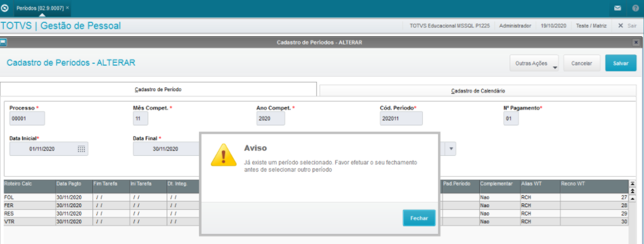644x244 pixels.
Task: Open the calendar picker for Data Inicial
Action: tap(81, 149)
